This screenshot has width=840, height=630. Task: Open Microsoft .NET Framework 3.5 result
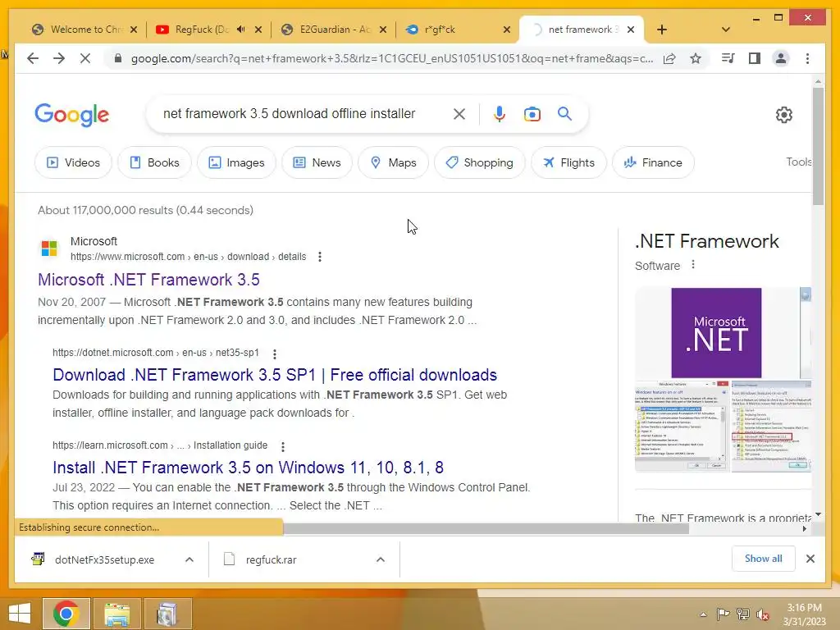tap(148, 280)
